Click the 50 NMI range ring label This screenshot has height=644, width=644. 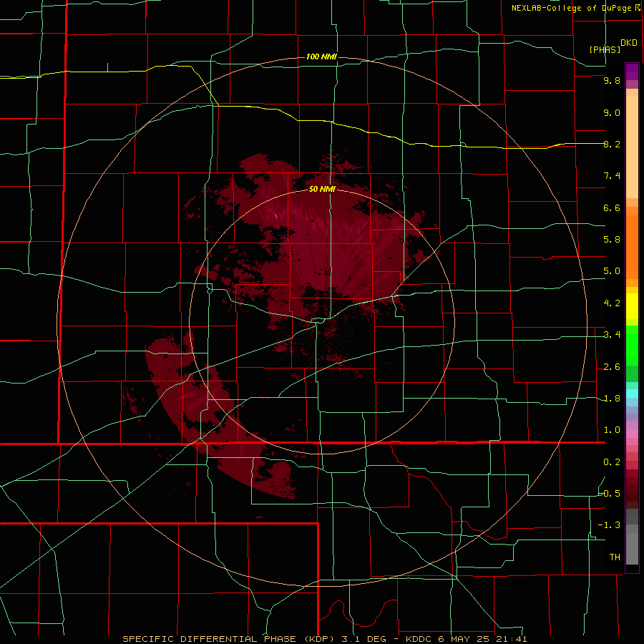[322, 189]
